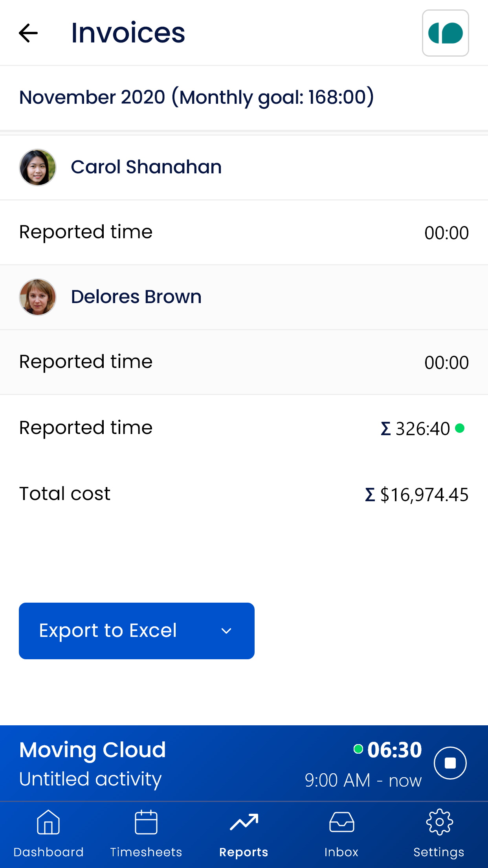Image resolution: width=488 pixels, height=868 pixels.
Task: Tap the $16,974.45 total cost value
Action: 417,495
